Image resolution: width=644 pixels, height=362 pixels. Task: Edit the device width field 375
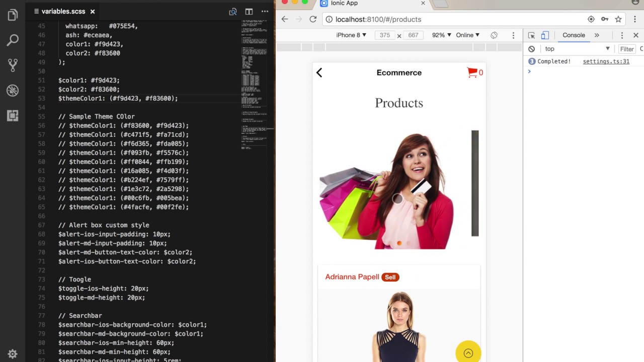pyautogui.click(x=385, y=35)
